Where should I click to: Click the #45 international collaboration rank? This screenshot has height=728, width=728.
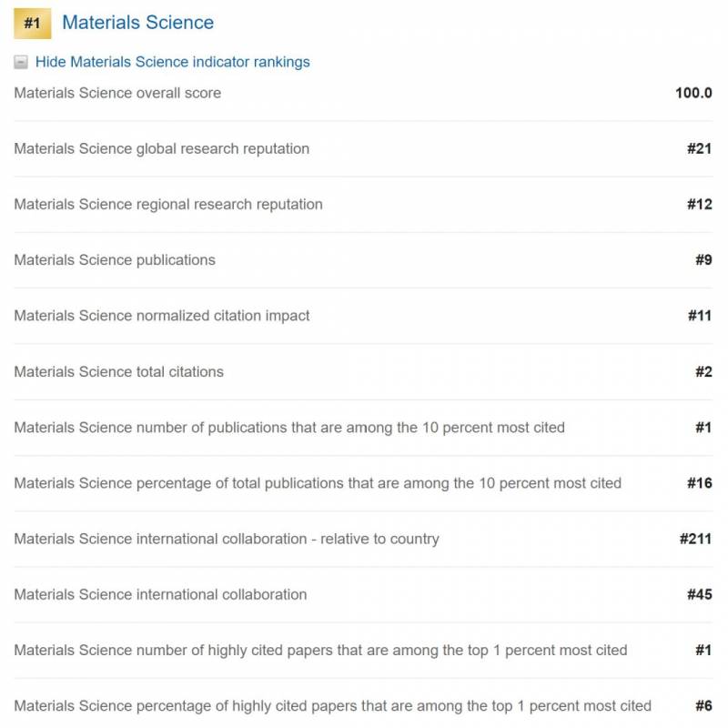699,594
